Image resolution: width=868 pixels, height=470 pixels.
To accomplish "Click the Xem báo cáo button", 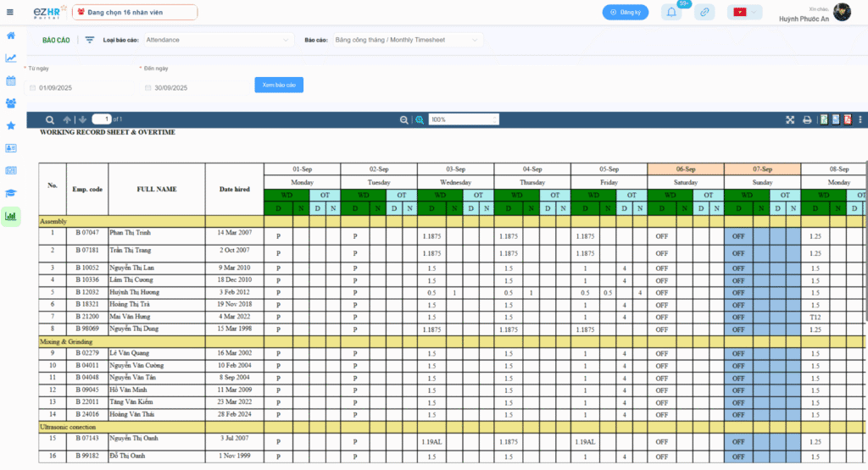I will 279,85.
